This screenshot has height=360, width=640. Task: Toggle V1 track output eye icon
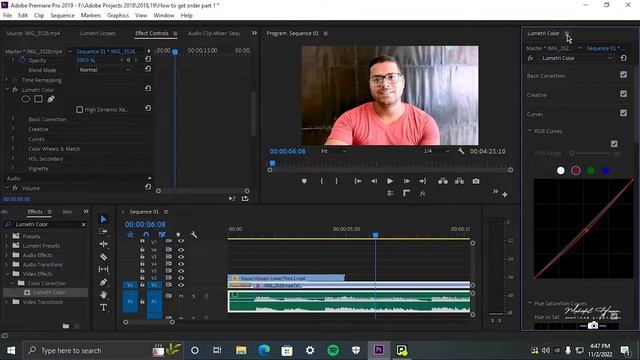click(180, 285)
